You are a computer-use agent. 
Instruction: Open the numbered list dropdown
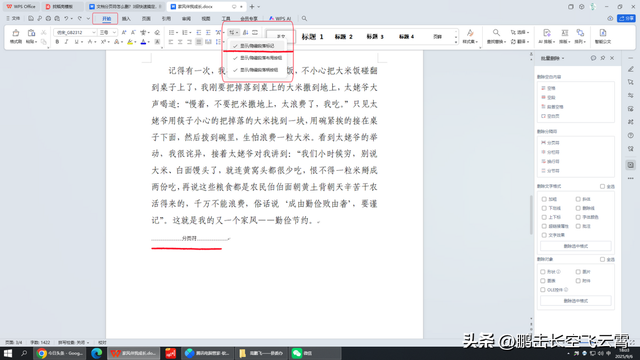coord(190,32)
